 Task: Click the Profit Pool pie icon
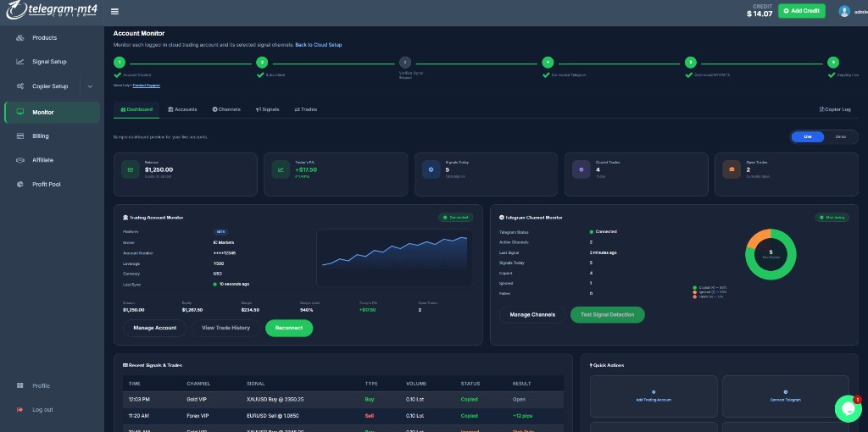point(20,184)
